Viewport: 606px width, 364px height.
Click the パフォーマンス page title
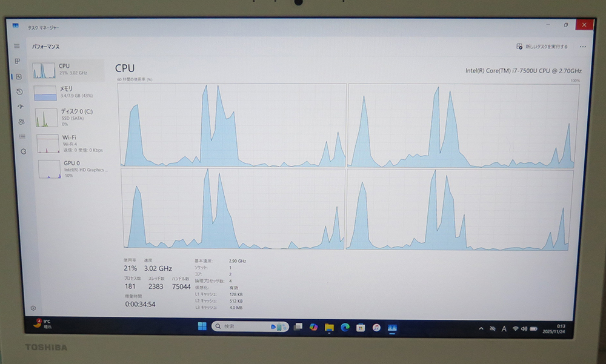45,47
